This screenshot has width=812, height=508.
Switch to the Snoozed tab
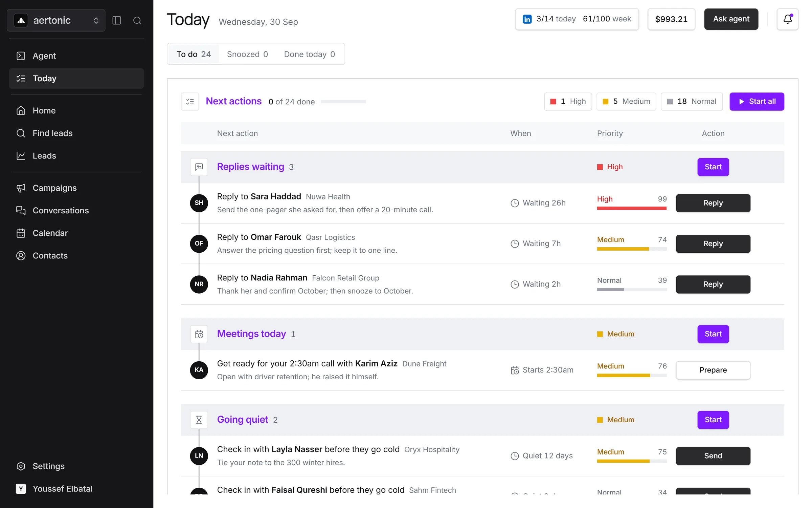tap(247, 54)
